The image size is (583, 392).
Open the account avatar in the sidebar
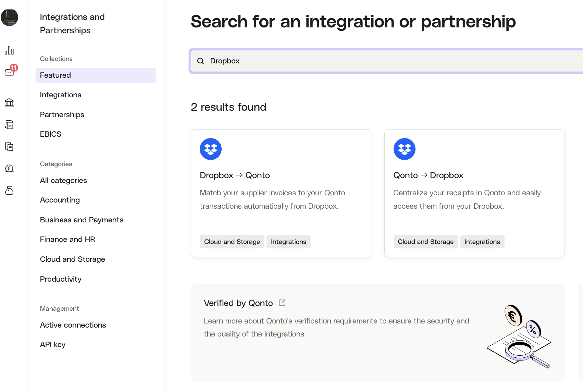9,17
